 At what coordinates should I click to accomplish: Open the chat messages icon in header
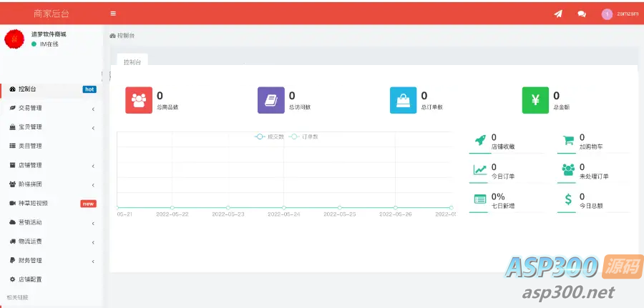(582, 14)
